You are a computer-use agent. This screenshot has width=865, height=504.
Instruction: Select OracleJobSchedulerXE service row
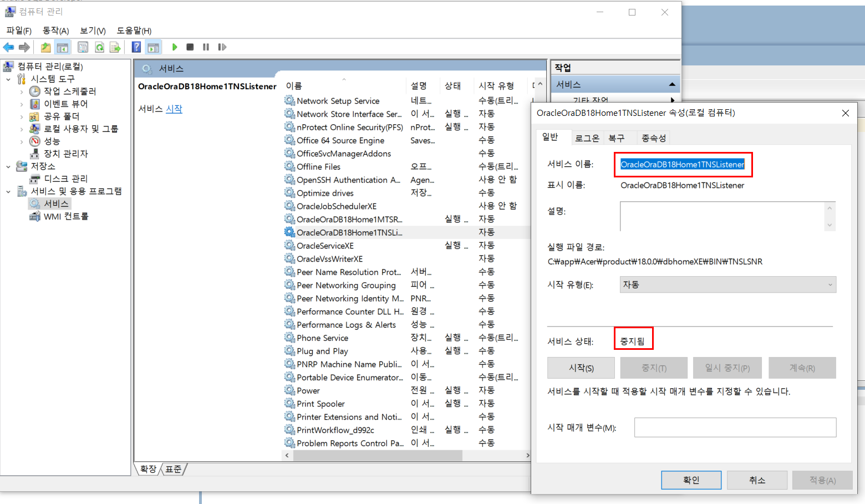(x=406, y=206)
